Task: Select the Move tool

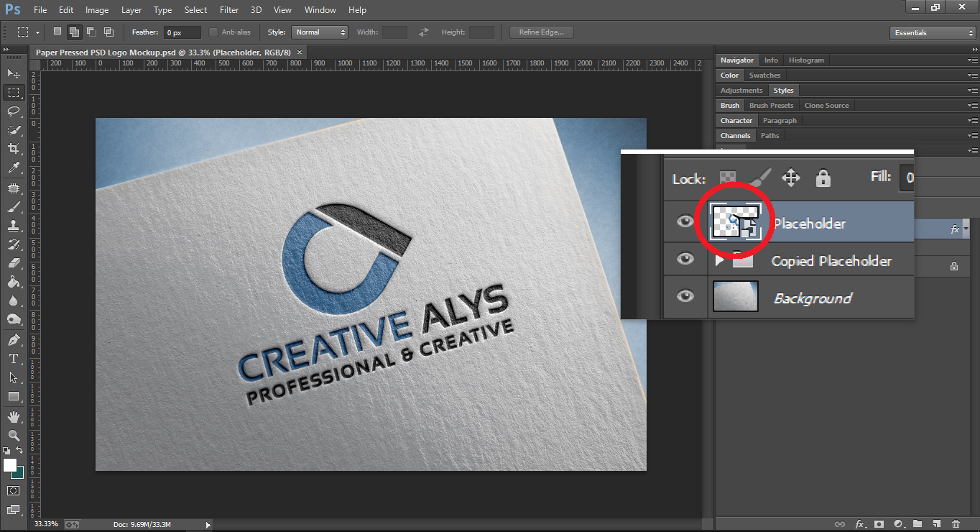Action: point(13,73)
